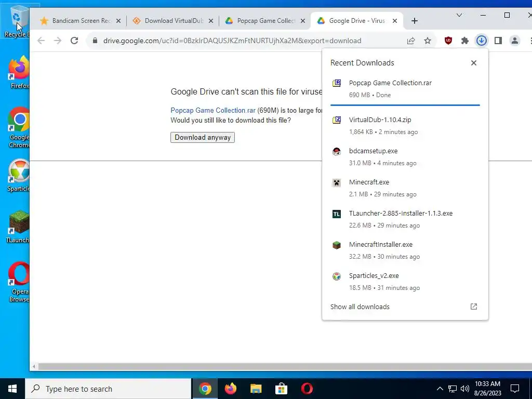Click the TLauncher installer TL icon
Screen dimensions: 532x399
pyautogui.click(x=337, y=214)
